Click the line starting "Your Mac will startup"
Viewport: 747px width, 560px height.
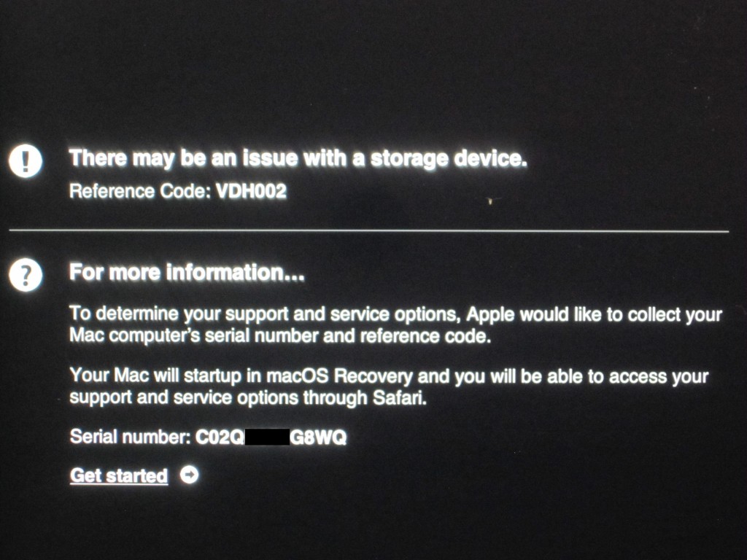tap(390, 377)
